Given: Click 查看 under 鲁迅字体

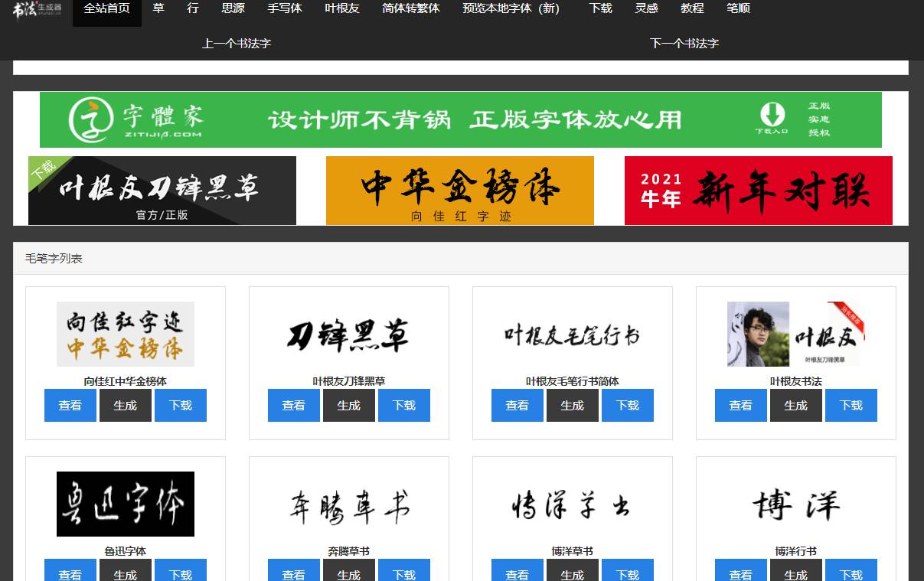Looking at the screenshot, I should click(70, 570).
